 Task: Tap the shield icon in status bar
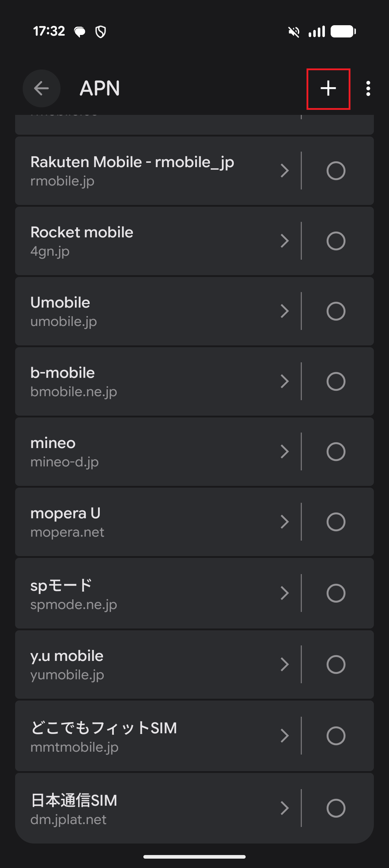coord(100,32)
